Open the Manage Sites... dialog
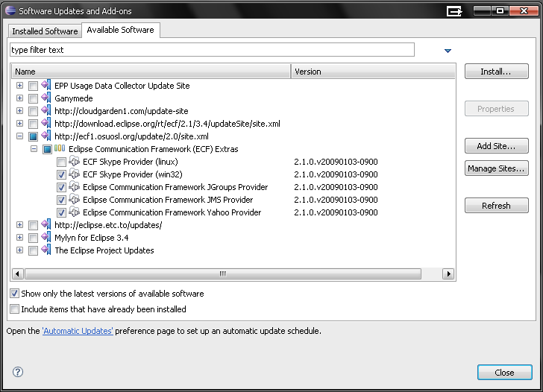Viewport: 543px width, 392px height. pos(496,168)
